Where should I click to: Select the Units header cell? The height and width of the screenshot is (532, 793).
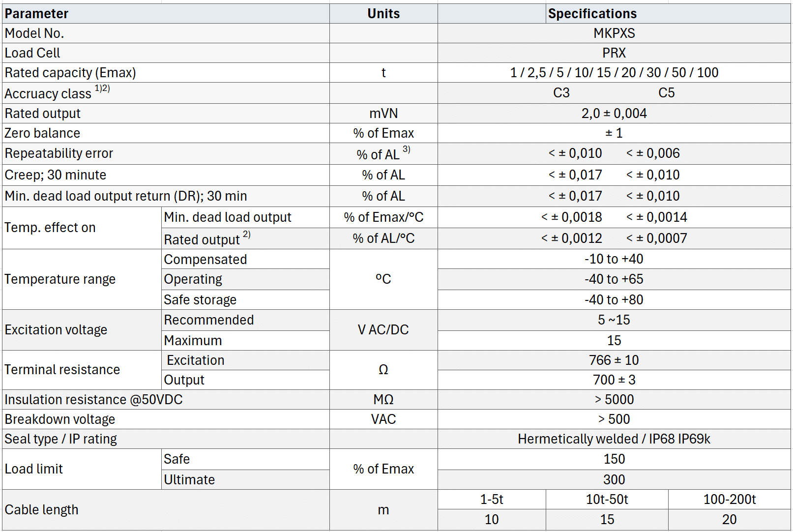click(383, 14)
